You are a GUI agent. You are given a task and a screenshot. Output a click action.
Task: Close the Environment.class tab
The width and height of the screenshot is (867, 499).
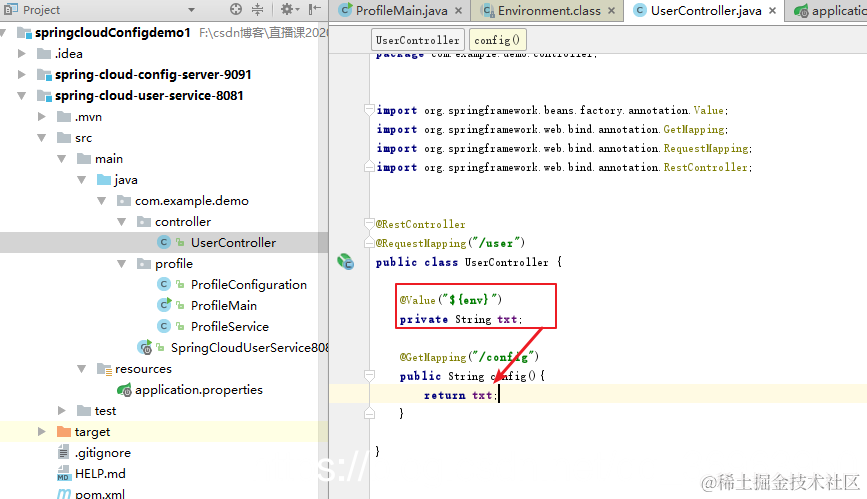612,11
